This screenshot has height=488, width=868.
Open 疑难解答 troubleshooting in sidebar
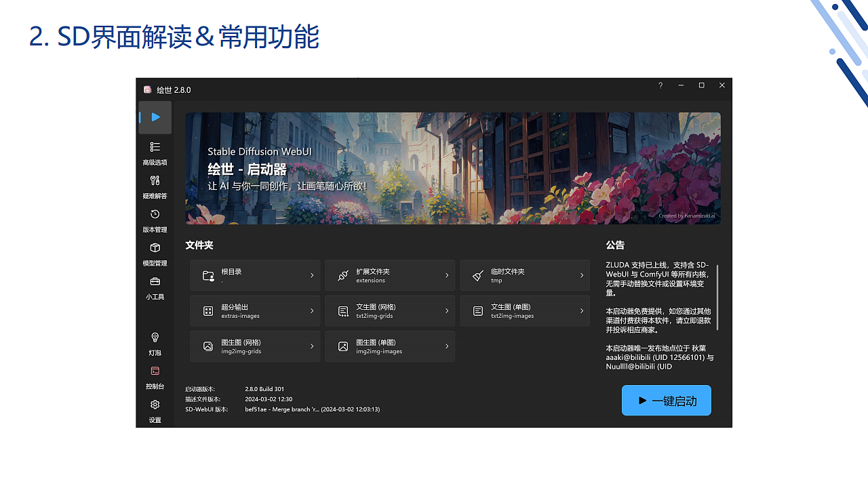(x=155, y=187)
